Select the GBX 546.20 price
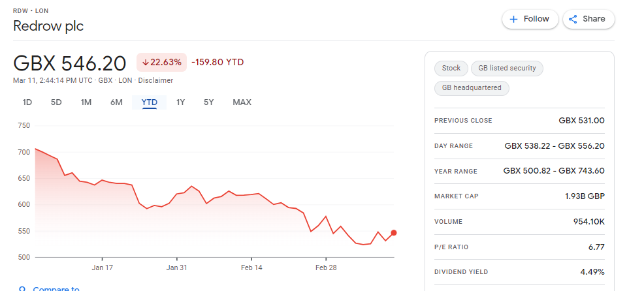 [69, 63]
